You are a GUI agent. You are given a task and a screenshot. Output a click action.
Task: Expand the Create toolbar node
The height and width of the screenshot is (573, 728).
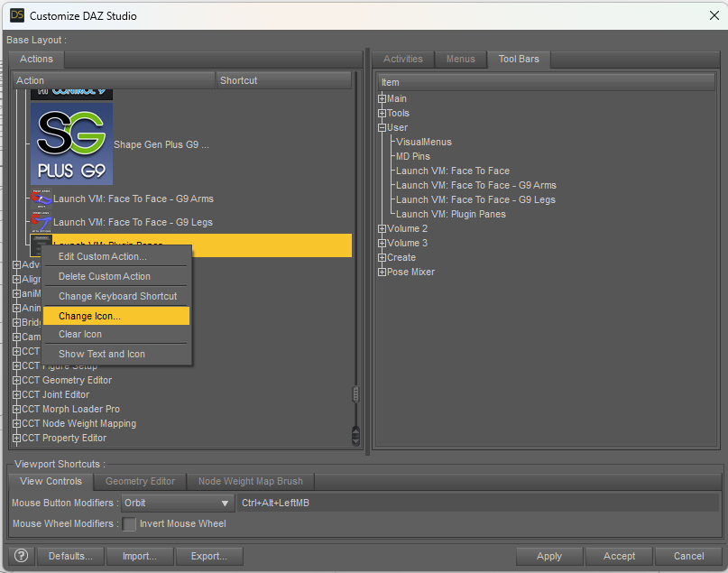(382, 257)
